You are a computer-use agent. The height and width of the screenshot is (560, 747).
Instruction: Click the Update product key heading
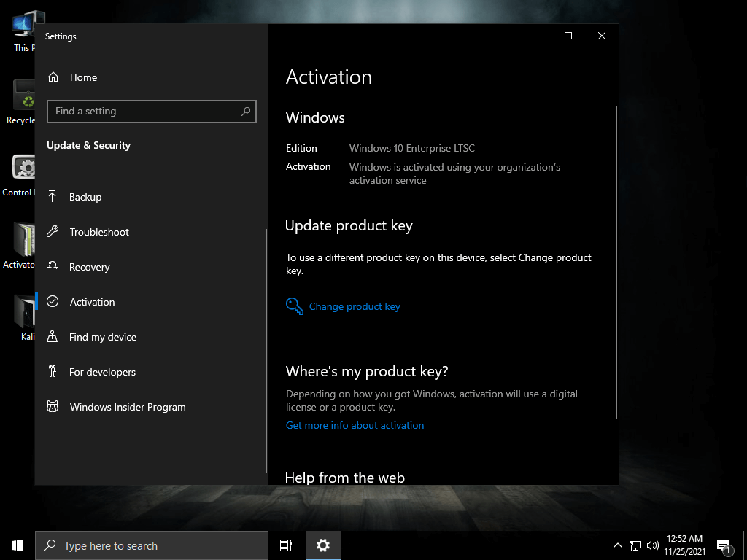click(349, 225)
